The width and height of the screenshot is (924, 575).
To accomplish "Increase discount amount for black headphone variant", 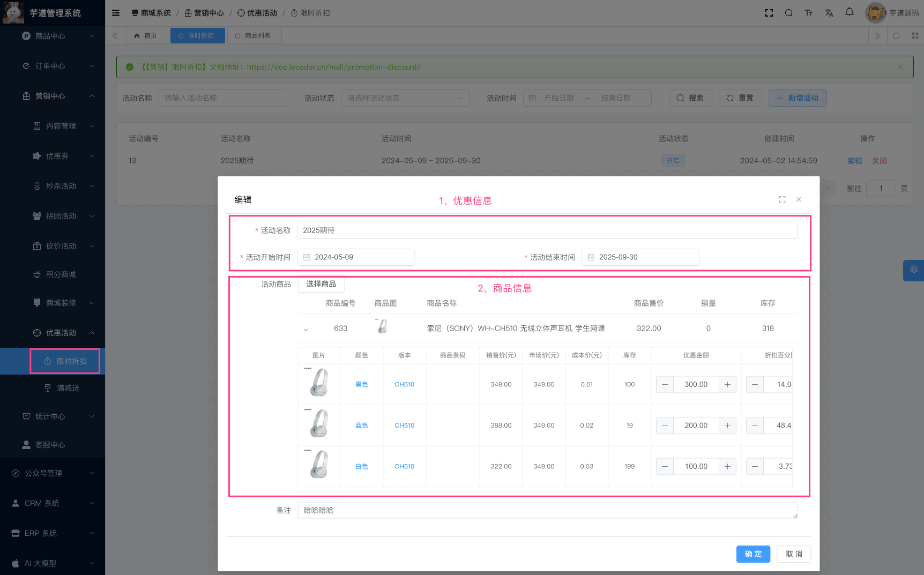I will [727, 384].
